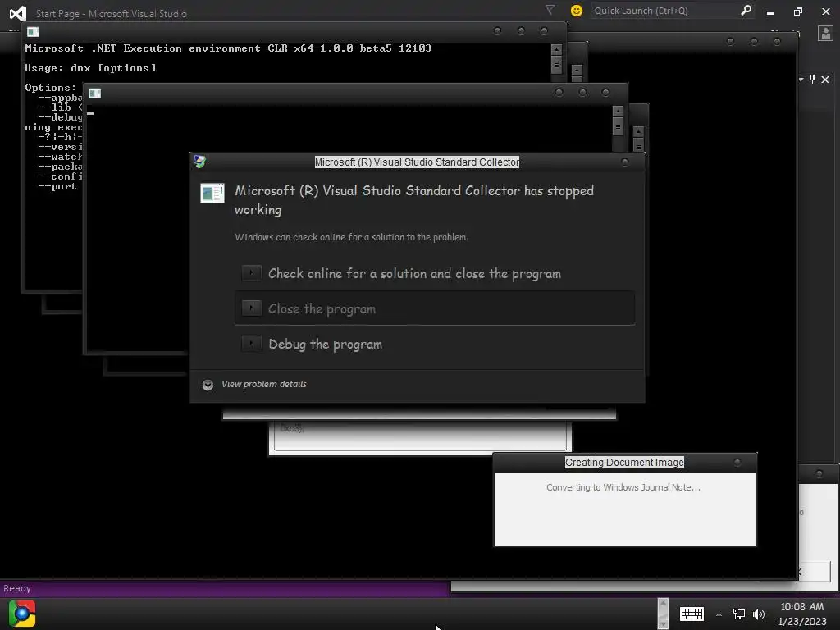
Task: Choose Check online for a solution option
Action: coord(435,273)
